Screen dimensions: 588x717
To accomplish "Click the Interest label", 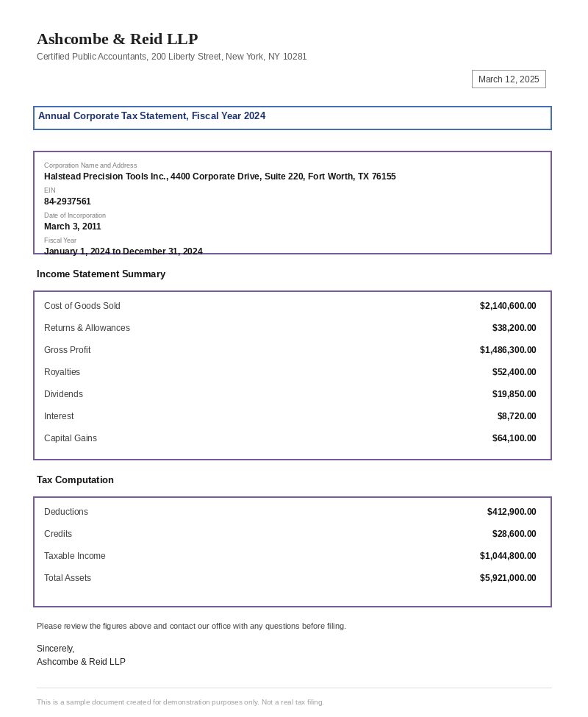I will 59,416.
